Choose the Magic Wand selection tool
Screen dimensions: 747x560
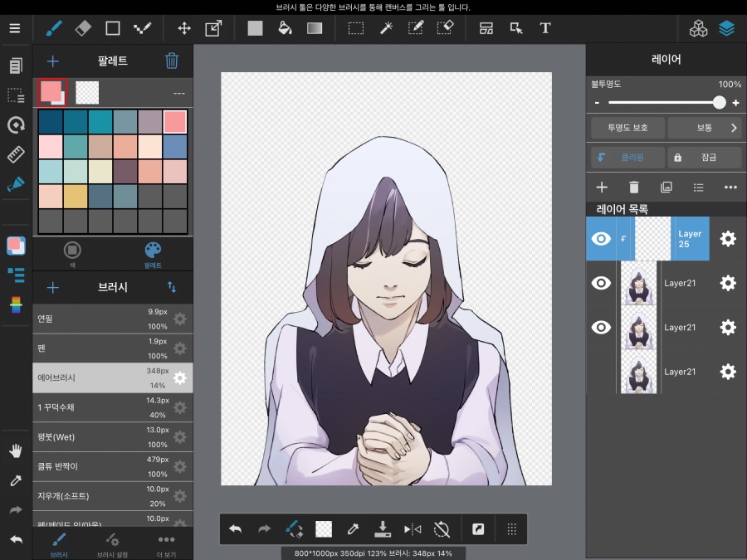pyautogui.click(x=386, y=27)
